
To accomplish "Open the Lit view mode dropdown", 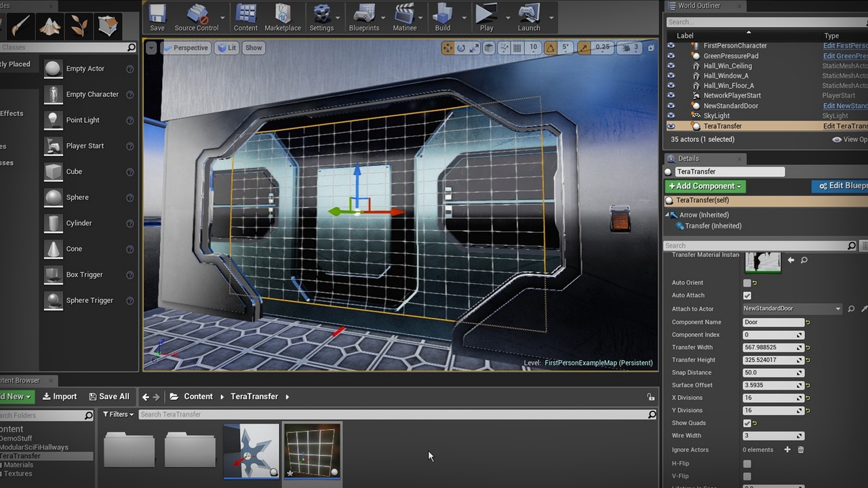I will (x=227, y=47).
